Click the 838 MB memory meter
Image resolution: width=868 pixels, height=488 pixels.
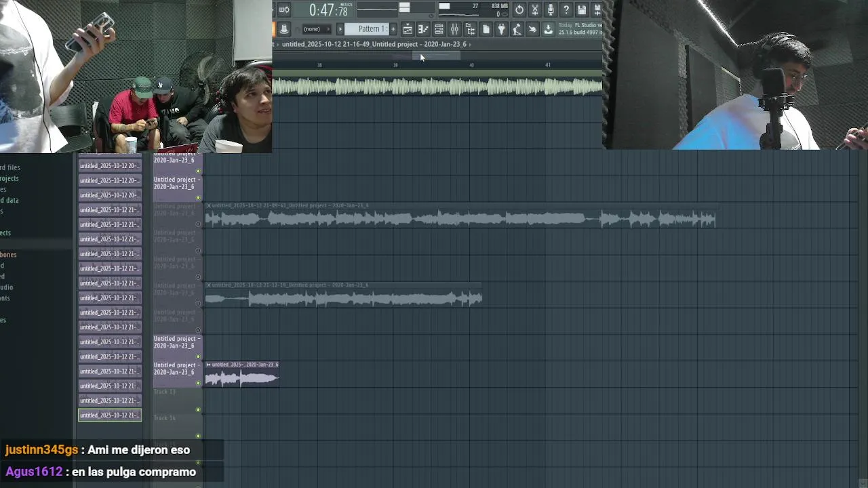500,6
